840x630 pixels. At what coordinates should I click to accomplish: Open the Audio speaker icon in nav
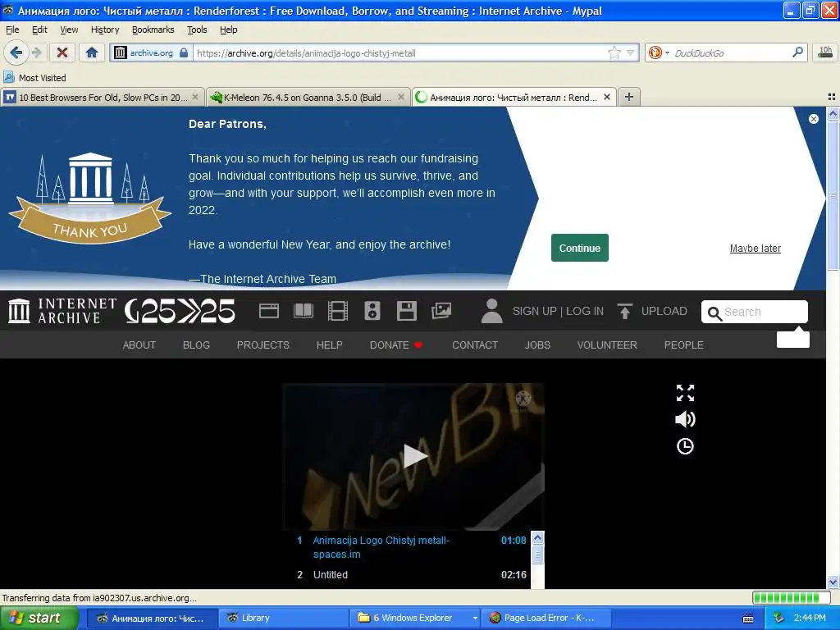click(372, 311)
